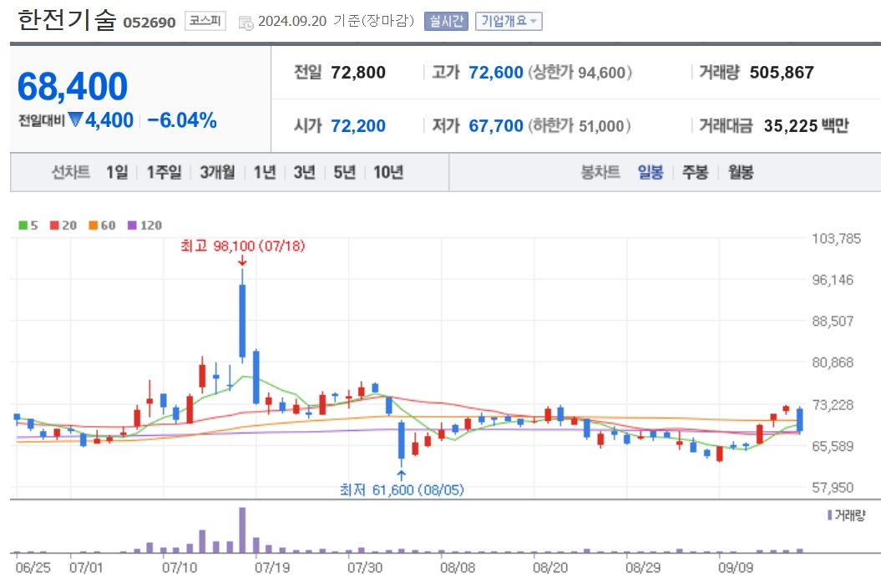This screenshot has height=588, width=881.
Task: Click the trading value 35,225 백만
Action: 807,126
